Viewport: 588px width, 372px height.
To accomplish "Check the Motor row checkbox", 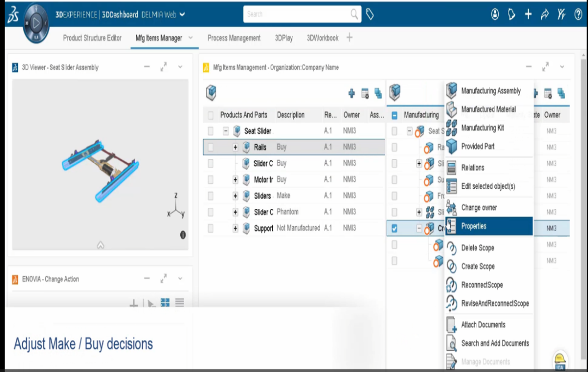I will click(x=210, y=179).
